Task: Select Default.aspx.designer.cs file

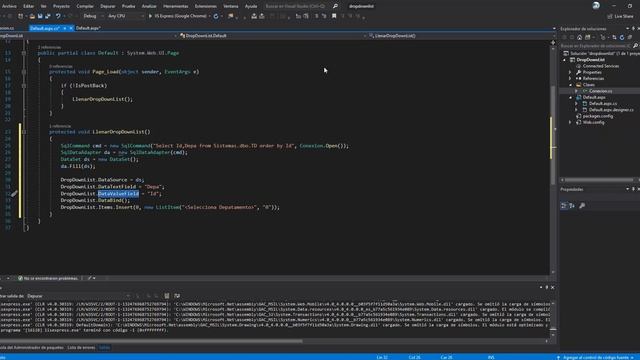Action: coord(611,110)
